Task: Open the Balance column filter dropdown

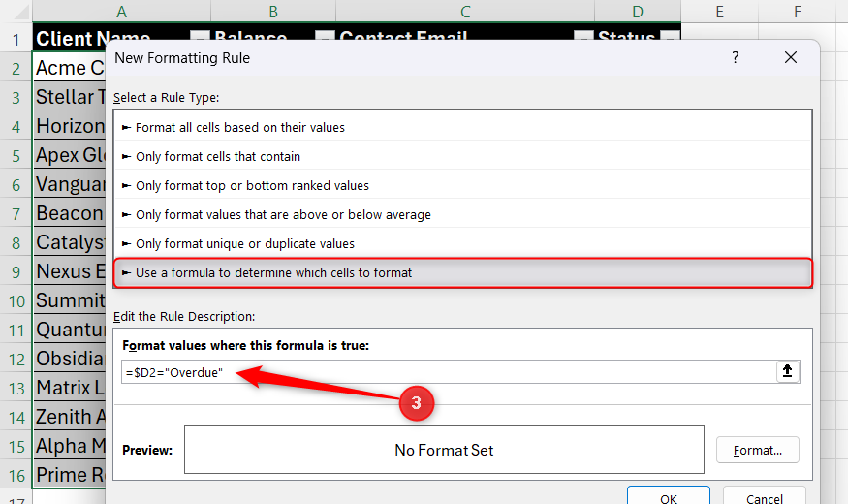Action: click(x=325, y=36)
